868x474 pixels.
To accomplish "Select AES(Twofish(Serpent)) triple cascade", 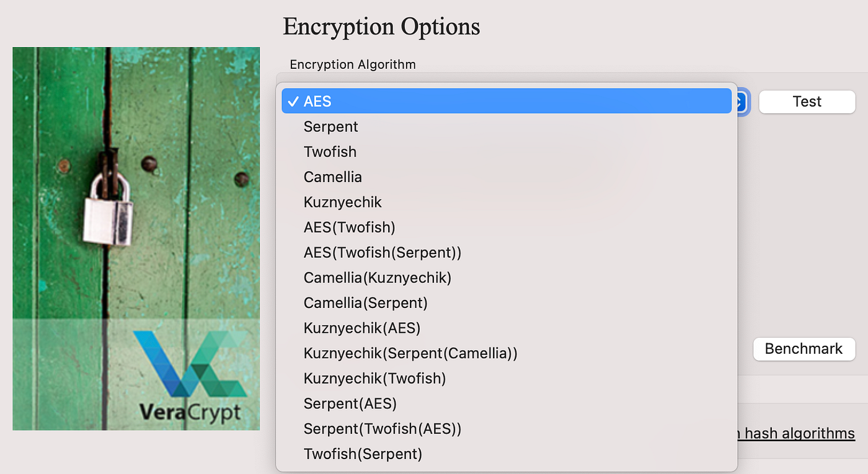I will [x=382, y=252].
